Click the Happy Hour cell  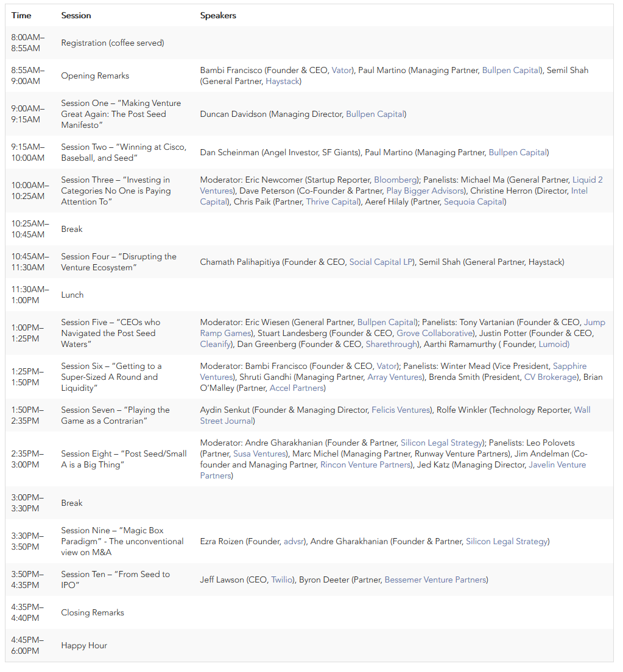[83, 646]
